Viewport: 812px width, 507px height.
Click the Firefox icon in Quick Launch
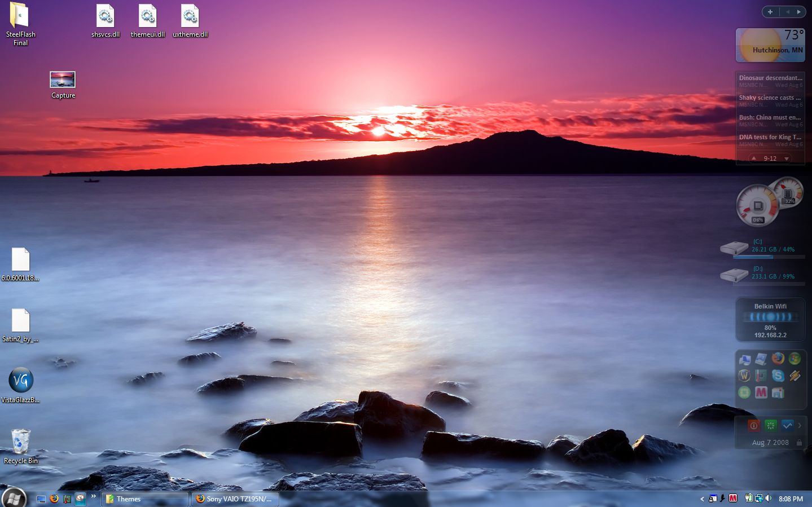pyautogui.click(x=54, y=499)
